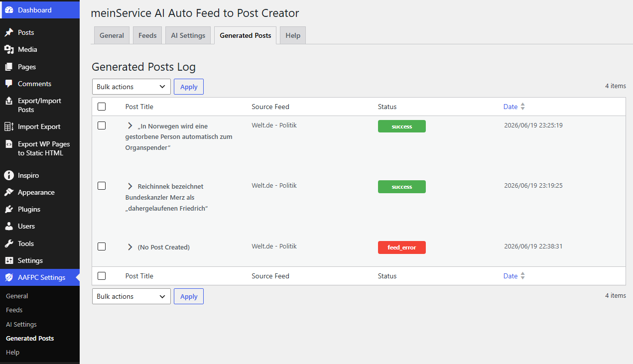Viewport: 633px width, 364px height.
Task: Toggle the select-all checkbox in table header
Action: (102, 107)
